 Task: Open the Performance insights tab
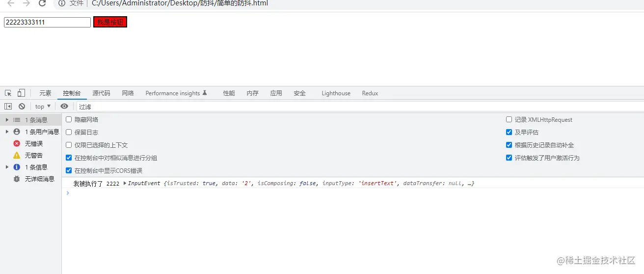176,93
